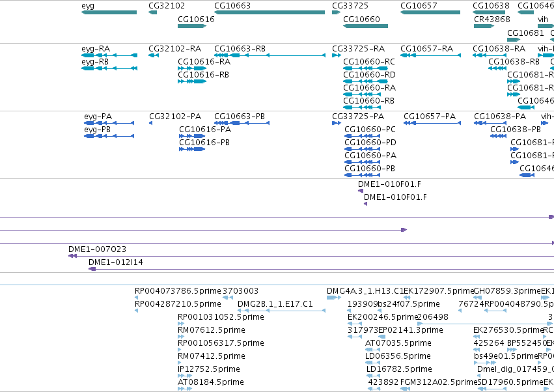The image size is (554, 392).
Task: Select protein CG10616-PB
Action: click(x=204, y=143)
